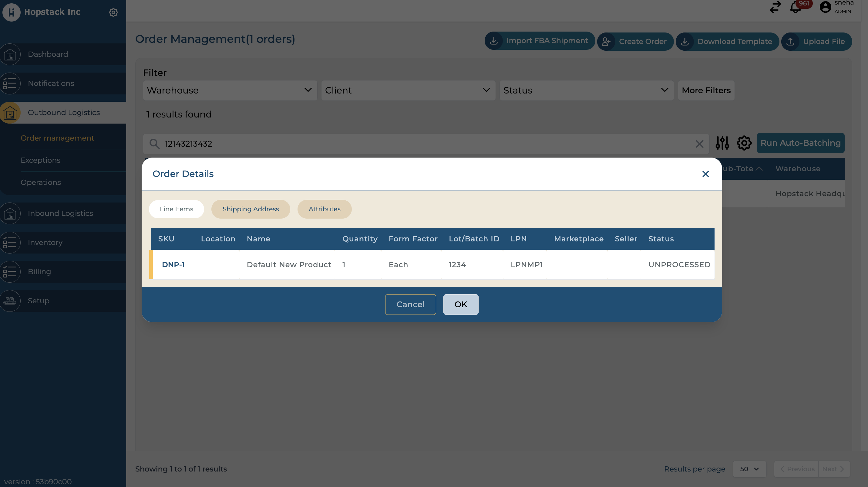Select the Notifications icon in sidebar
Screen dimensions: 868x487
point(10,83)
